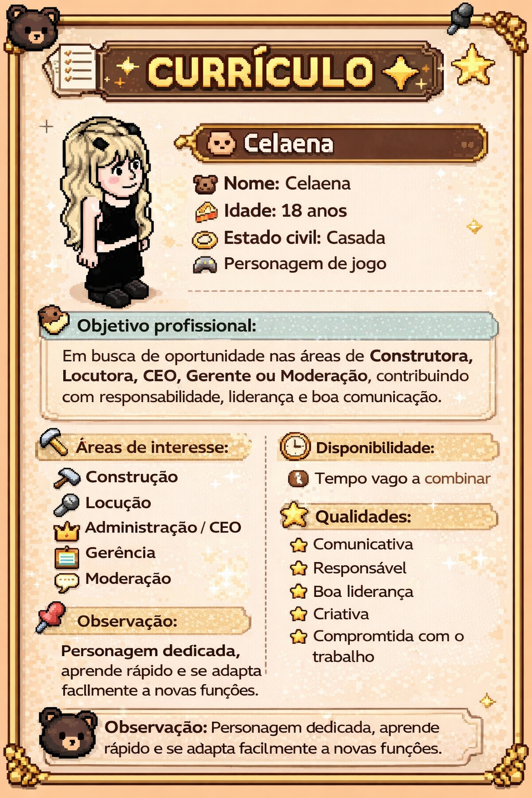Select the star beside Boa liderança
The height and width of the screenshot is (798, 532).
tap(299, 591)
